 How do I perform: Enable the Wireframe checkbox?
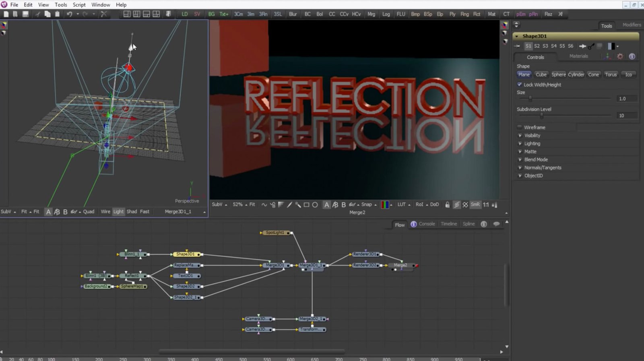pyautogui.click(x=520, y=127)
